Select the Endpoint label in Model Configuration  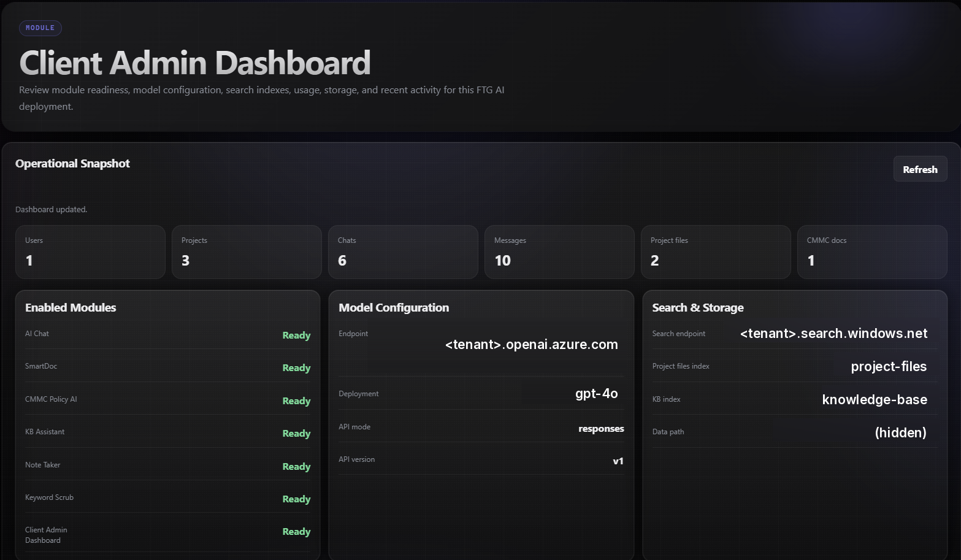coord(353,334)
